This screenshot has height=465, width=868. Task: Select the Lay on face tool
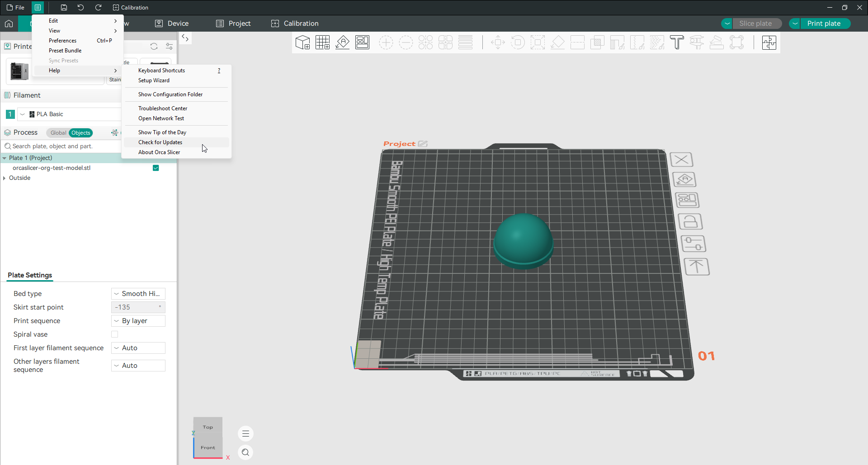coord(557,42)
